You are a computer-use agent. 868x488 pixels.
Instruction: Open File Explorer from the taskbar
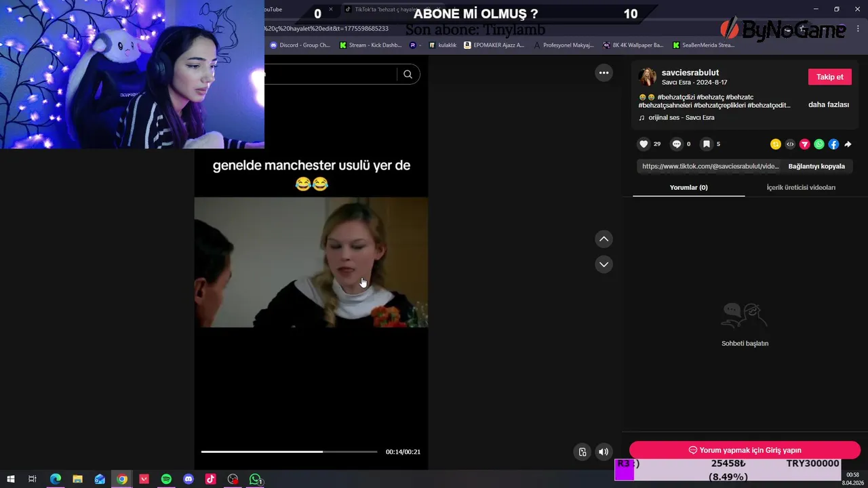coord(77,479)
